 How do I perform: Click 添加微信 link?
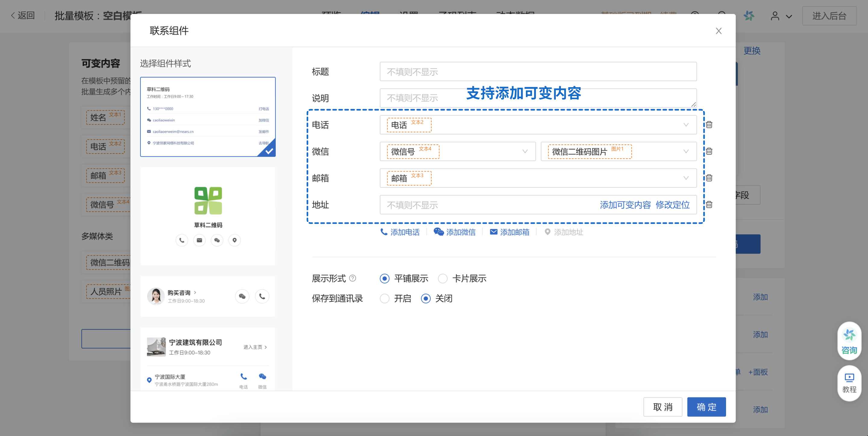coord(454,232)
